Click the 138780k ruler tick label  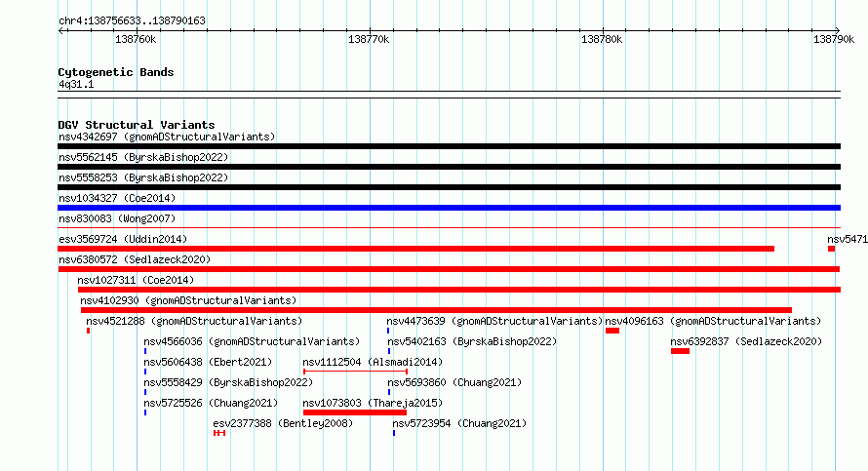(602, 39)
